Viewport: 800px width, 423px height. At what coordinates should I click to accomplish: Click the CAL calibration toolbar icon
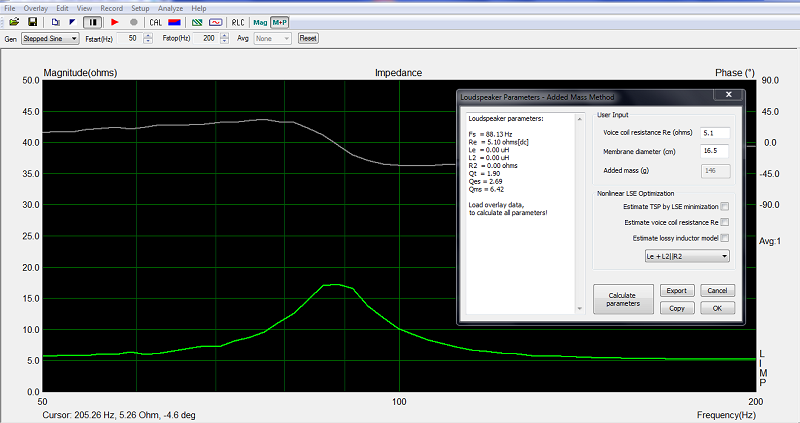point(155,22)
